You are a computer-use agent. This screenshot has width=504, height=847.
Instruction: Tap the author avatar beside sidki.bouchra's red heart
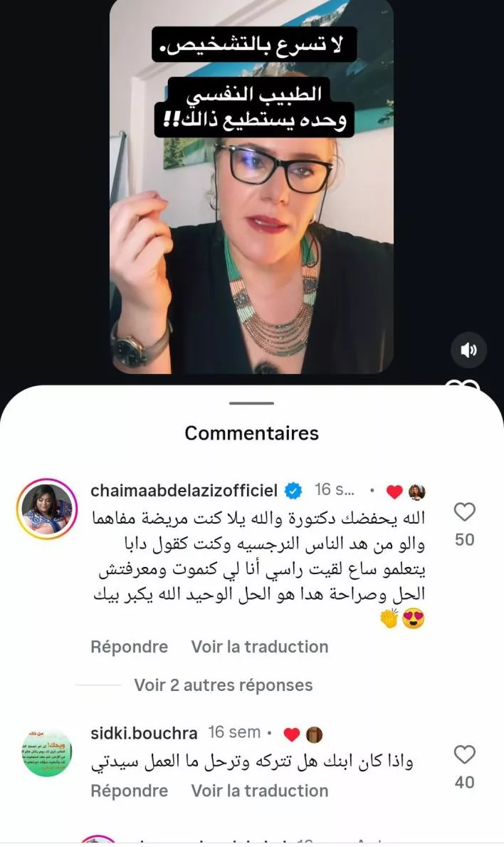[314, 734]
